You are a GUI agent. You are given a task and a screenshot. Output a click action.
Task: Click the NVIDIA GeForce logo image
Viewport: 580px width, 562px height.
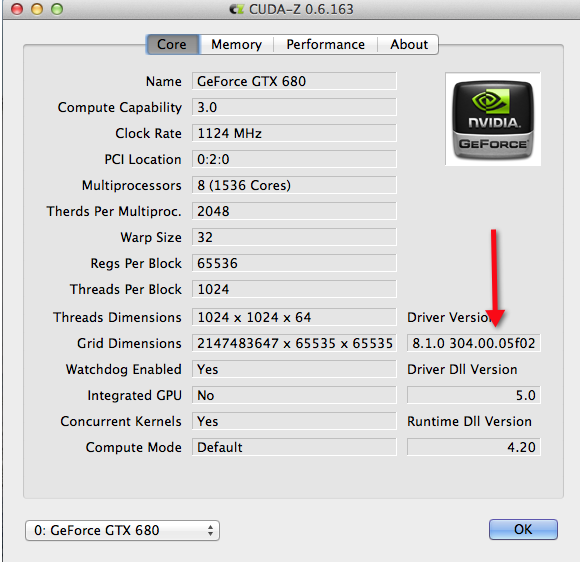click(493, 120)
